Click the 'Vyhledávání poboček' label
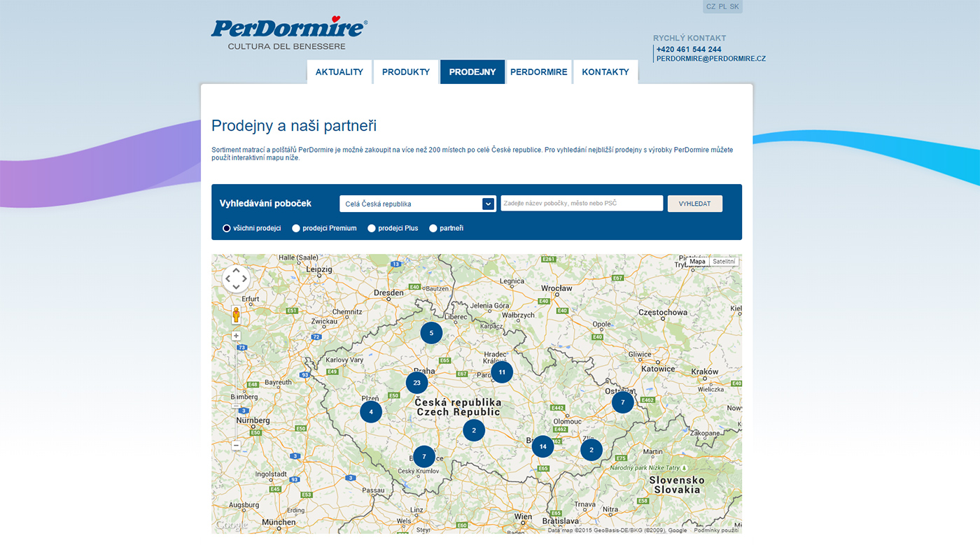The image size is (980, 545). coord(265,204)
